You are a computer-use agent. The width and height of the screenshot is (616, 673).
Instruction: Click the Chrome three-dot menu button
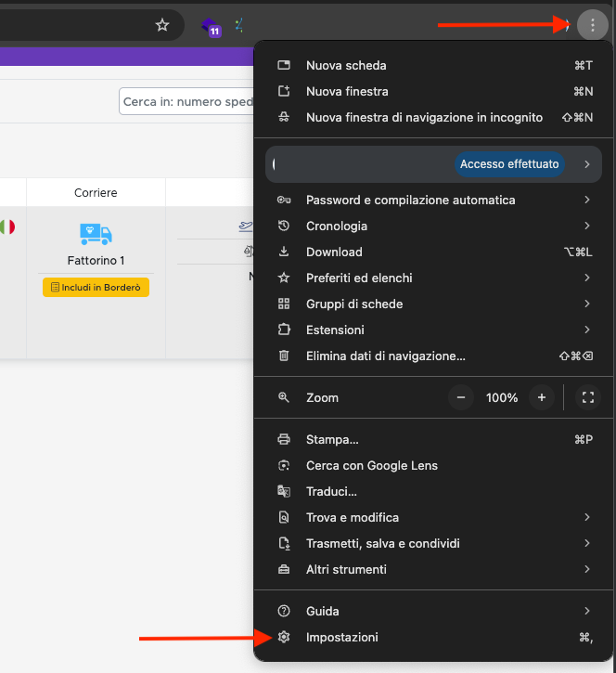[593, 25]
